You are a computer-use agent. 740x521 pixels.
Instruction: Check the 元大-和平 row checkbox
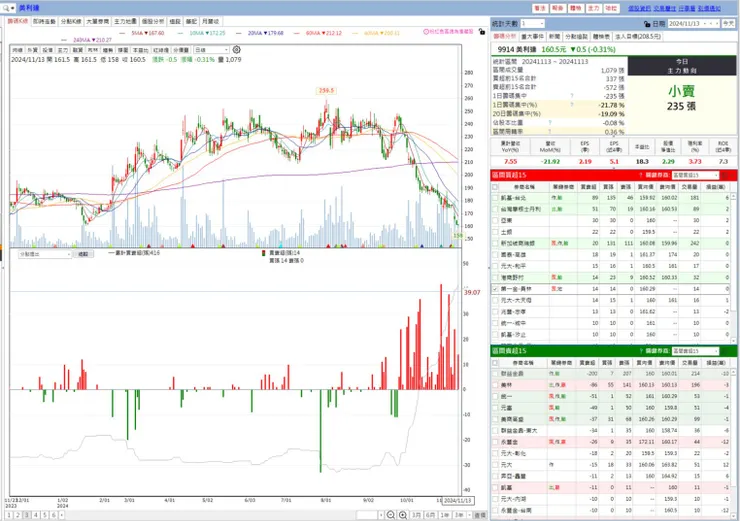coord(495,266)
